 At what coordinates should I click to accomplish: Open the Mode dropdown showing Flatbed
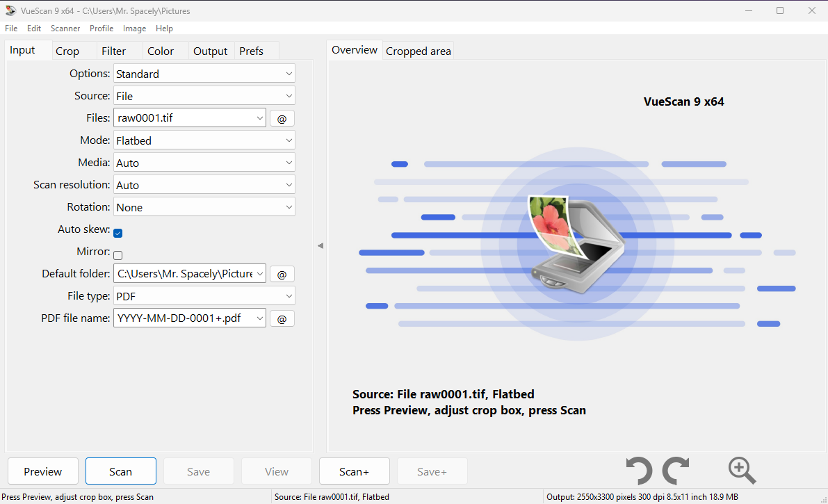click(x=204, y=140)
